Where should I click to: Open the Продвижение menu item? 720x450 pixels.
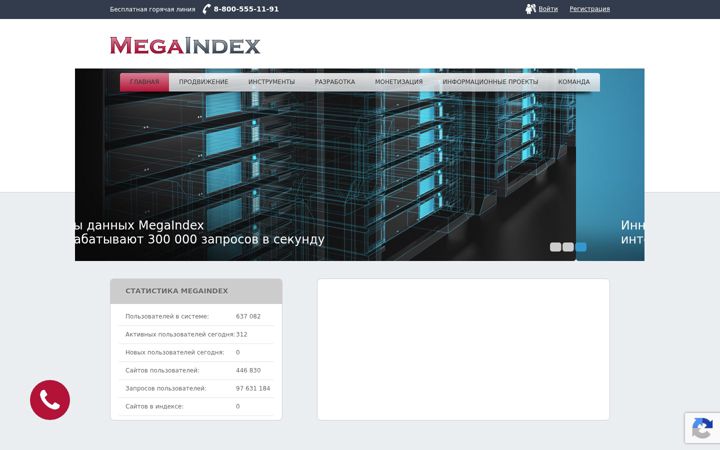click(x=203, y=82)
